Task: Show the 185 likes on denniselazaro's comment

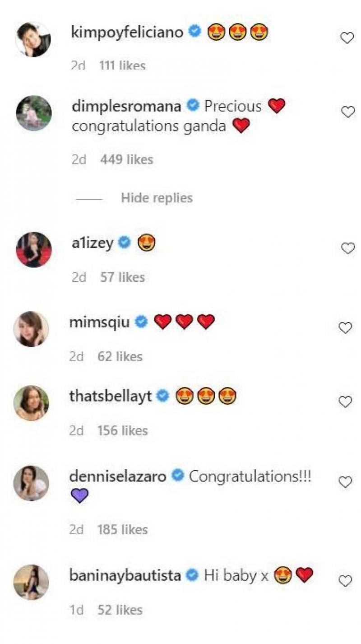Action: [x=122, y=529]
